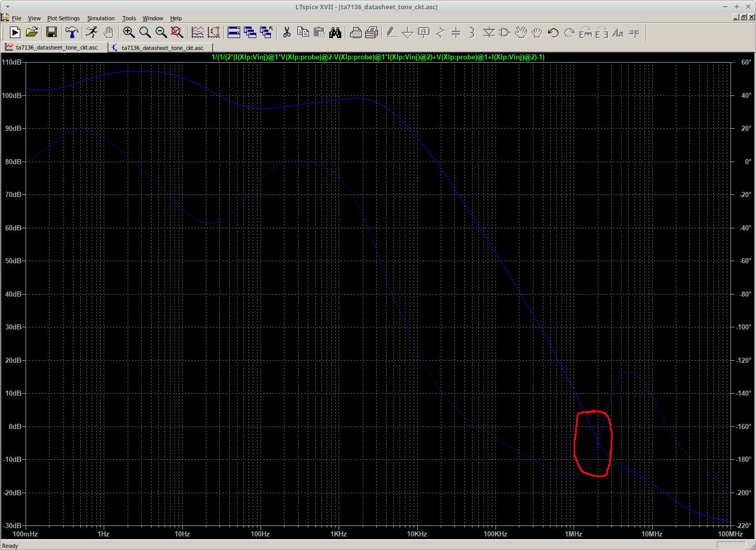
Task: Select the Zoom Out magnifier icon
Action: tap(161, 33)
